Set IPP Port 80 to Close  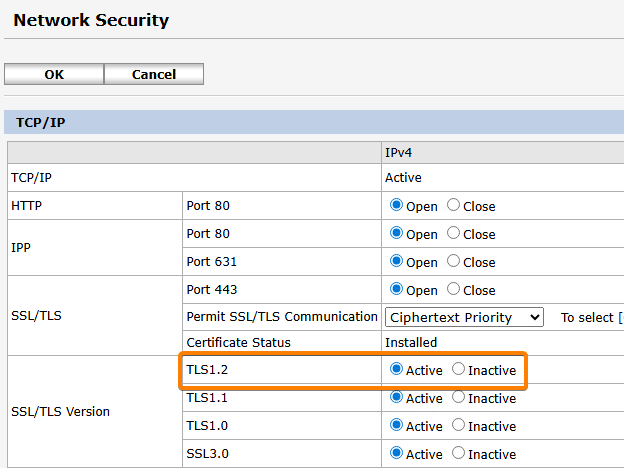click(x=454, y=233)
